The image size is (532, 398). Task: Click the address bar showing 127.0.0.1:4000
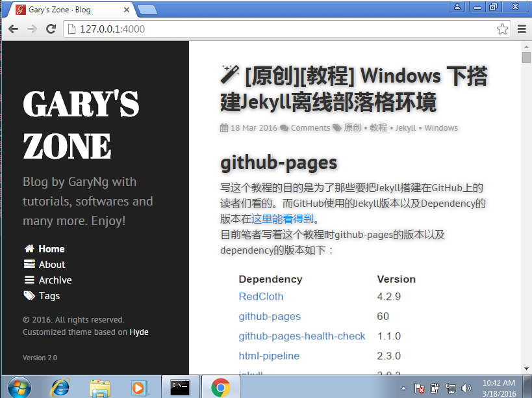pyautogui.click(x=286, y=29)
